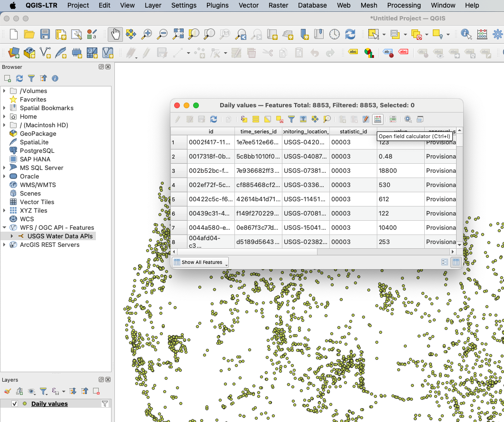
Task: Click New Shapefile Layer icon
Action: coord(45,52)
